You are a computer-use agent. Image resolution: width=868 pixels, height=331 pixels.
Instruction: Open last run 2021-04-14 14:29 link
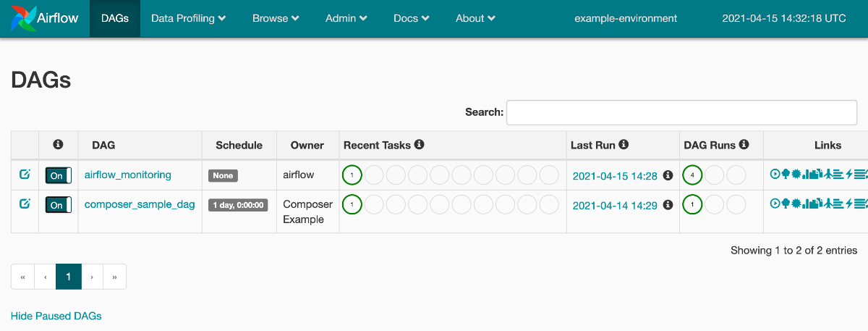(x=615, y=205)
